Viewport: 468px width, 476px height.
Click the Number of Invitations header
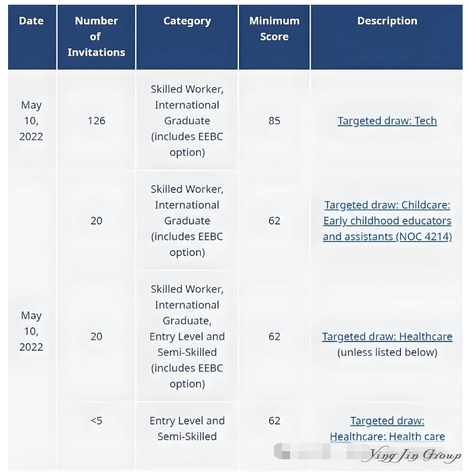(96, 37)
